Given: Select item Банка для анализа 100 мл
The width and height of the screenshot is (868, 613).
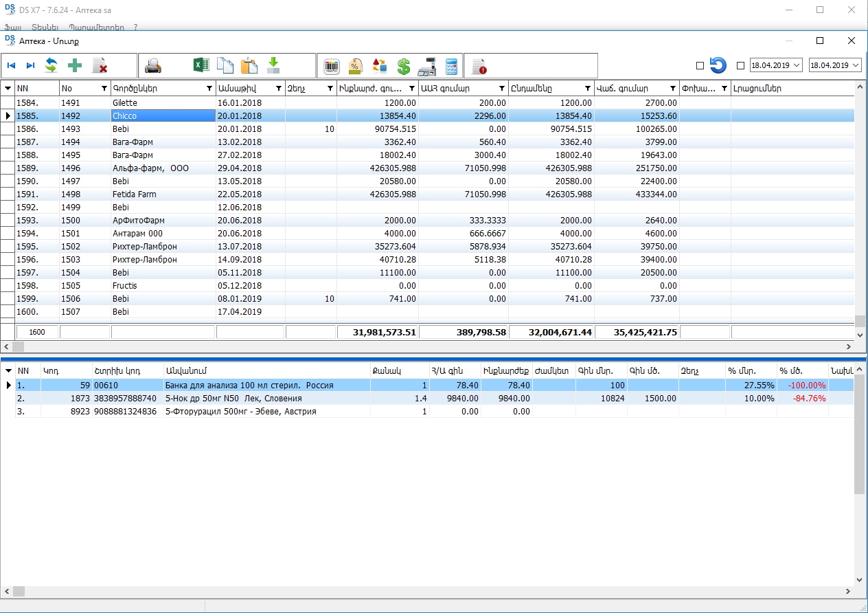Looking at the screenshot, I should pyautogui.click(x=266, y=386).
